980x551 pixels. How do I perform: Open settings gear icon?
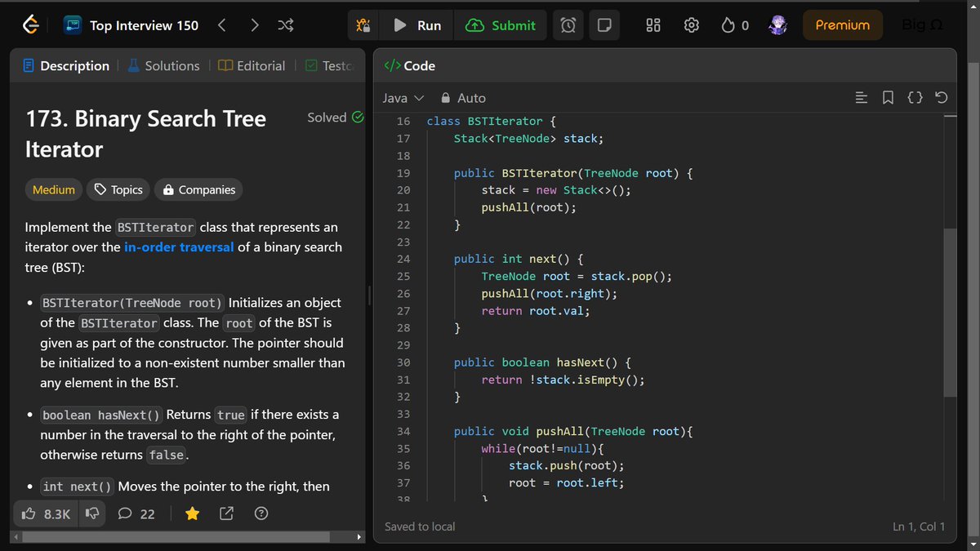pos(691,25)
